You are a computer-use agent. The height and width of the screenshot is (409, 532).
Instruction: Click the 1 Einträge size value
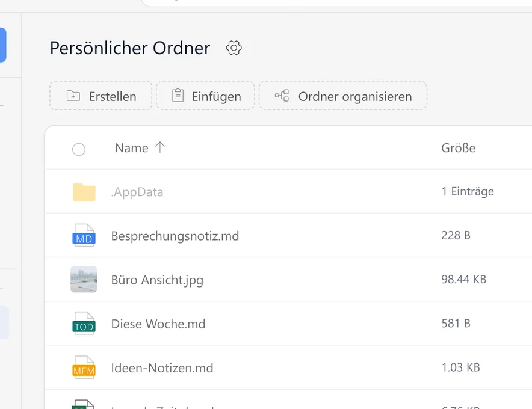point(468,192)
